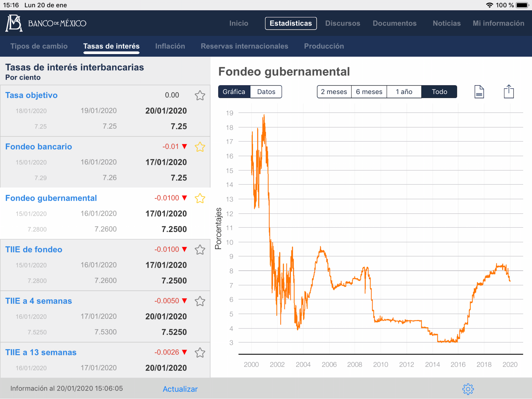Select the 6 meses time range
The height and width of the screenshot is (399, 532).
[369, 92]
